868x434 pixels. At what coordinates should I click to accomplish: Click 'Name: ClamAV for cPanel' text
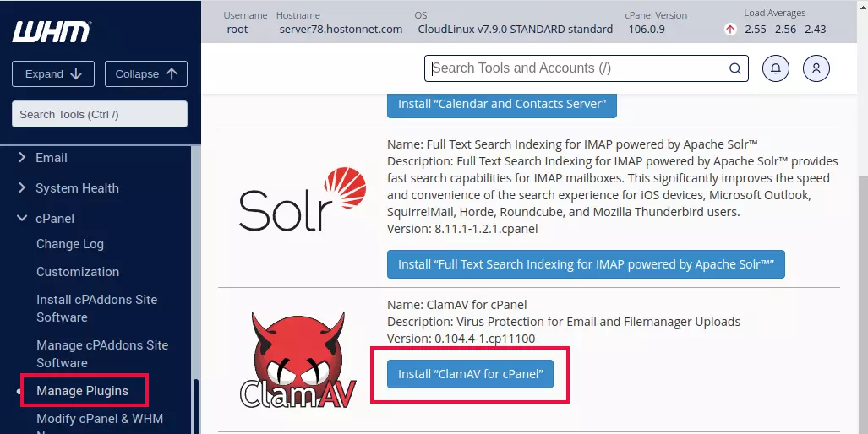pos(456,305)
